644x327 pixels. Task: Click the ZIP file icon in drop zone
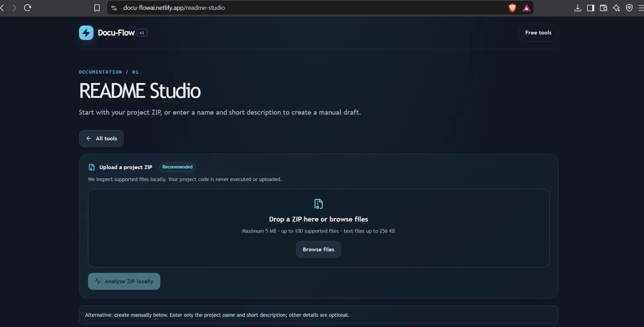click(318, 204)
